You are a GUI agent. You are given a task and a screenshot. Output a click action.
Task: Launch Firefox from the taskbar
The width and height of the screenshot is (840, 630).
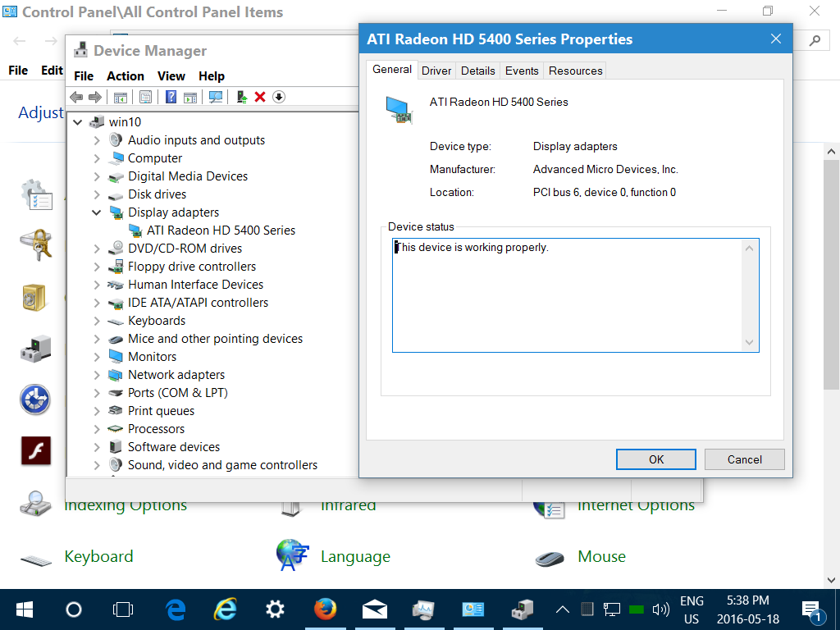(325, 609)
